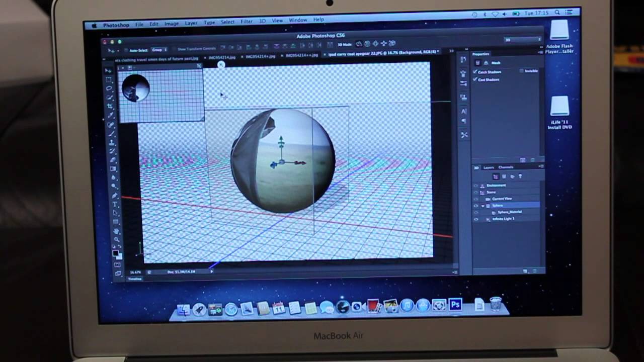Select the Gradient tool

[114, 169]
